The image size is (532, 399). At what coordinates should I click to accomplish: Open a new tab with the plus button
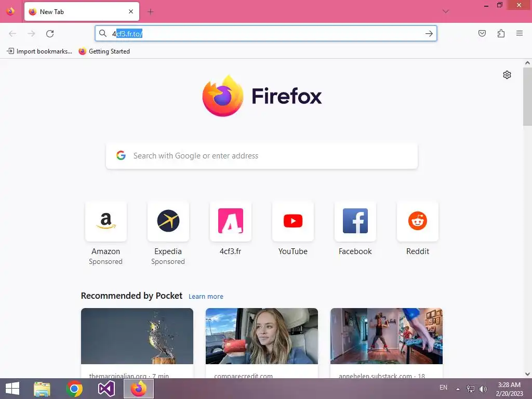click(150, 12)
